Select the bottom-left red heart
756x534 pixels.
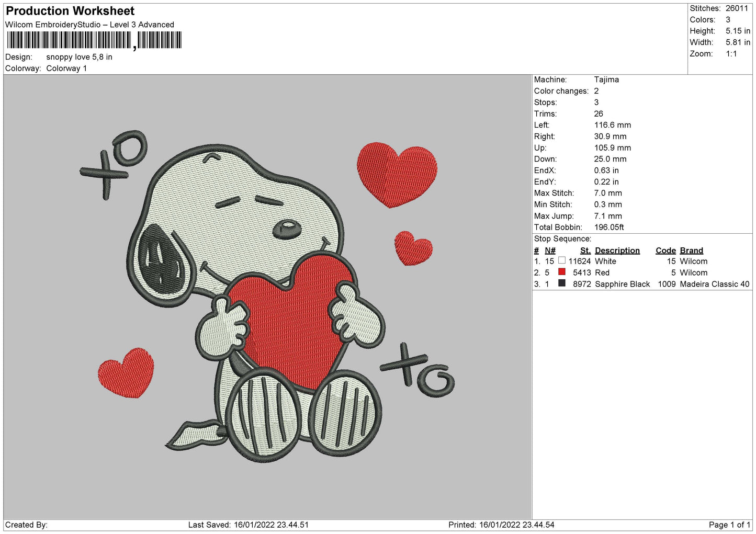click(x=127, y=372)
